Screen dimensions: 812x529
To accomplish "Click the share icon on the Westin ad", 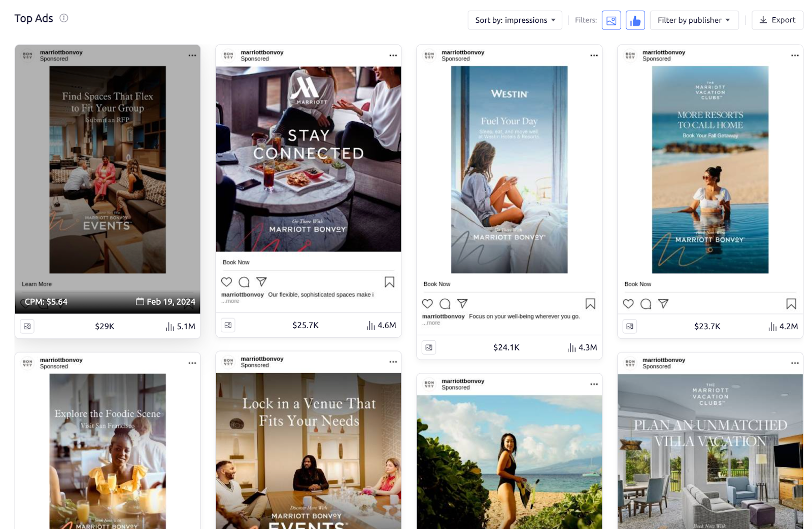I will (462, 303).
